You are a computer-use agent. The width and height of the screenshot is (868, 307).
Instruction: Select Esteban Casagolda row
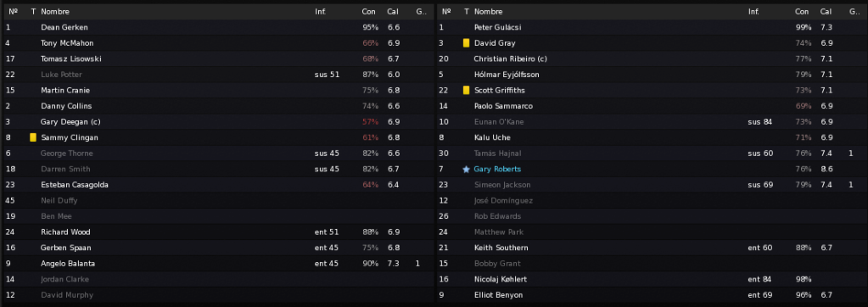click(218, 185)
